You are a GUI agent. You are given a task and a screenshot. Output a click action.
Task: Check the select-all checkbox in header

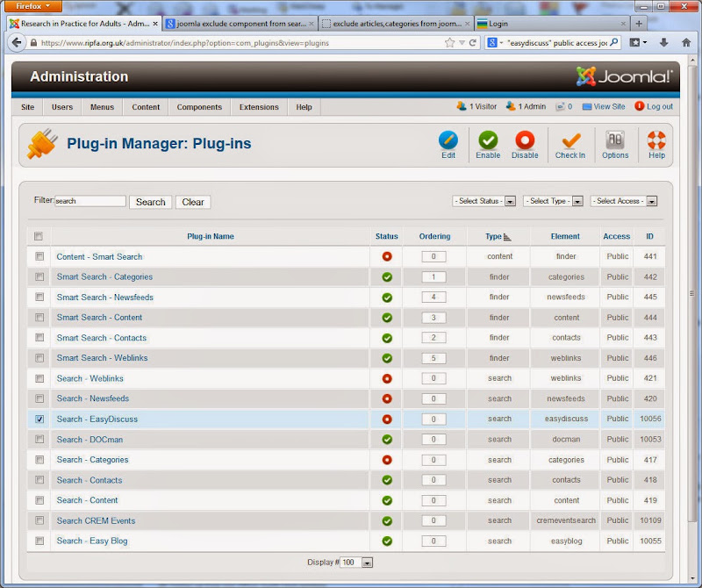(x=39, y=236)
